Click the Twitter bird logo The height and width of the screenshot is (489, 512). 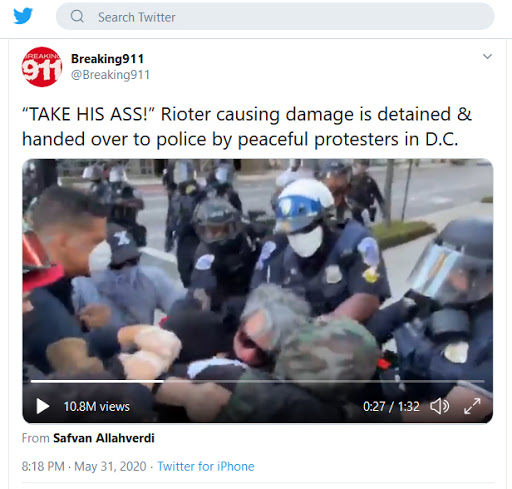23,16
